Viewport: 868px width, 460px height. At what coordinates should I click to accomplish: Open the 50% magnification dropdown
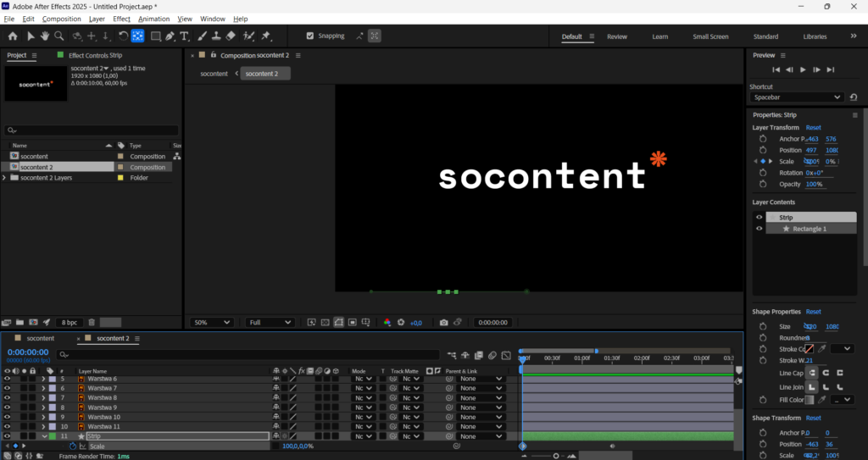pos(211,322)
